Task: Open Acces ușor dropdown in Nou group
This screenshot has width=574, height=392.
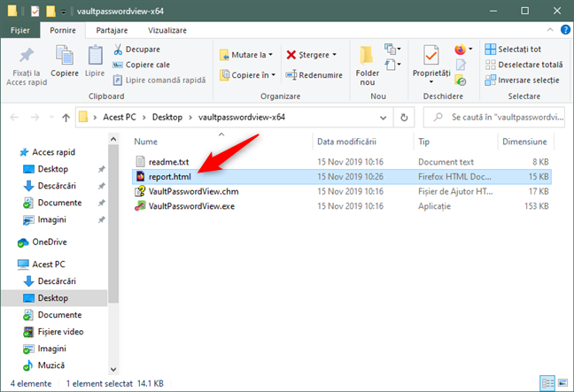Action: (x=392, y=65)
